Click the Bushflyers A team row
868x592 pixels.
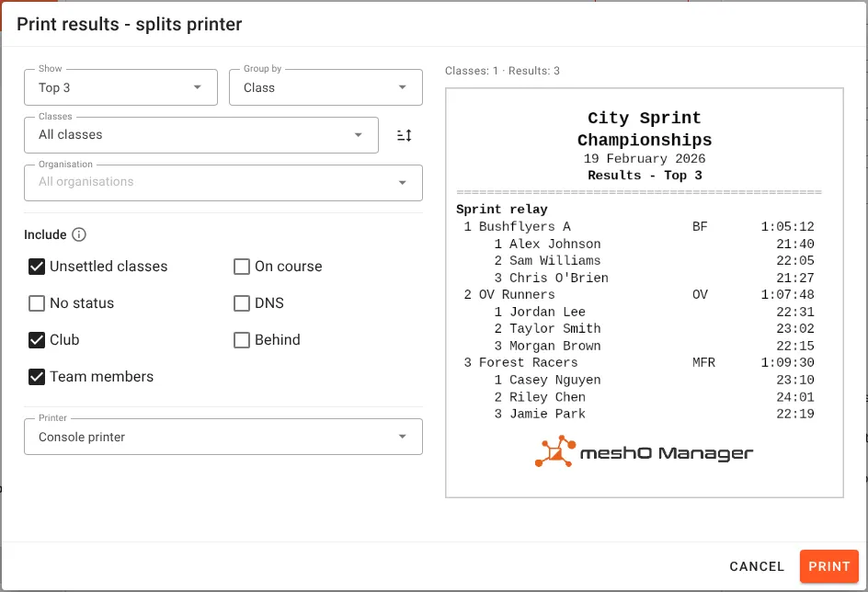pos(639,226)
